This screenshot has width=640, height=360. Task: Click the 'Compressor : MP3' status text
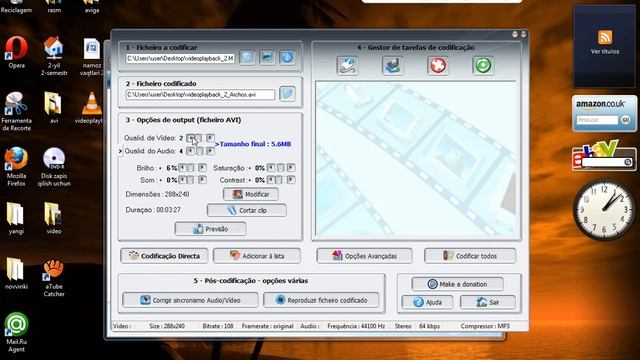(x=485, y=326)
